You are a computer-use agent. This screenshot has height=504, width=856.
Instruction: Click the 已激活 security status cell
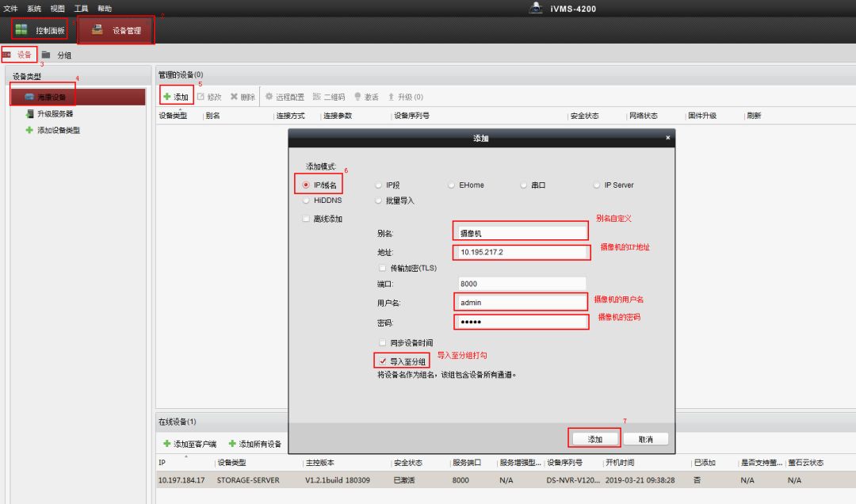(404, 480)
